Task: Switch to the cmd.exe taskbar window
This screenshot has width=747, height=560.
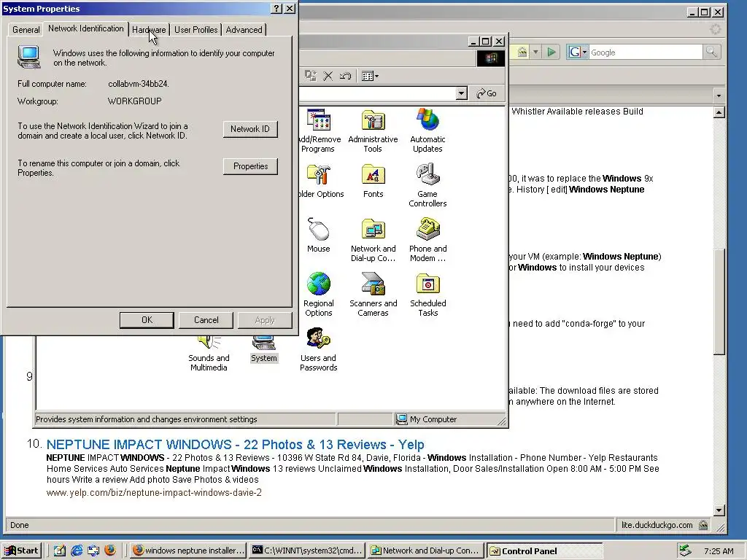Action: click(307, 551)
